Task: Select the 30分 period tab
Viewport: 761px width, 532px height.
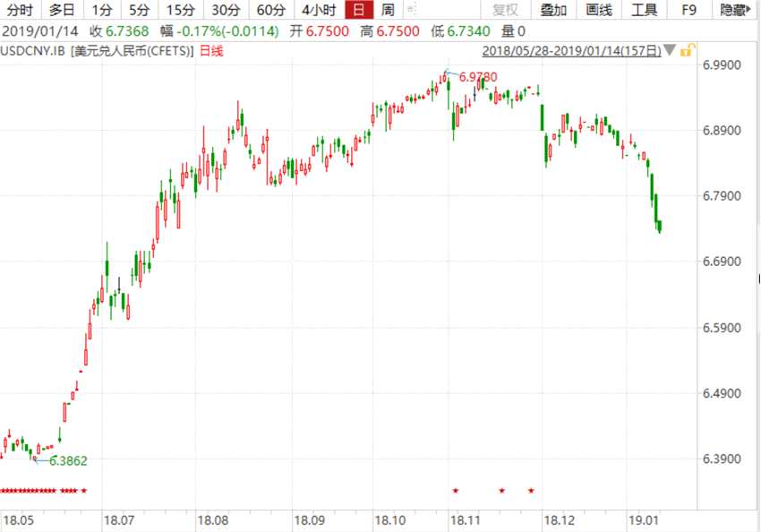Action: pyautogui.click(x=226, y=10)
